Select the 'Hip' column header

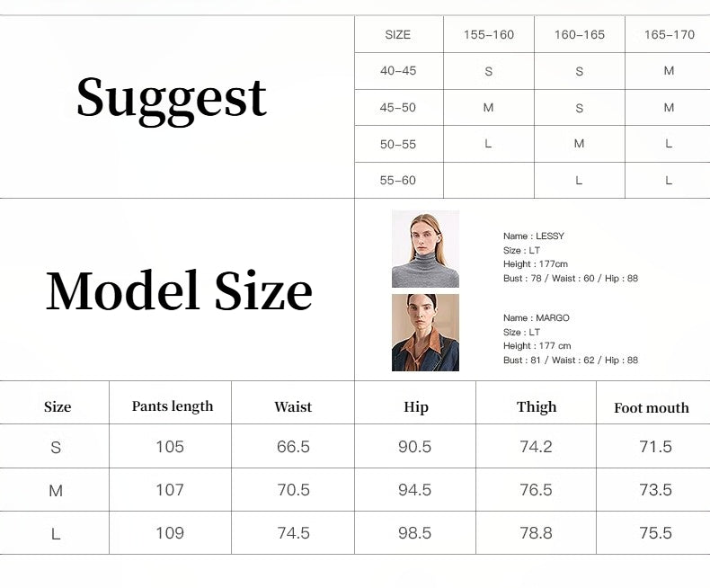tap(416, 407)
